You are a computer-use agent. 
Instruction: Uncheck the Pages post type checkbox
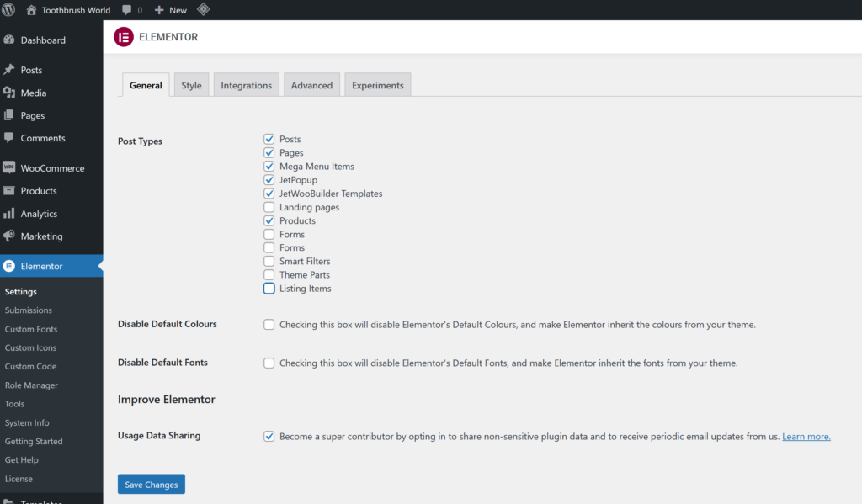coord(269,153)
